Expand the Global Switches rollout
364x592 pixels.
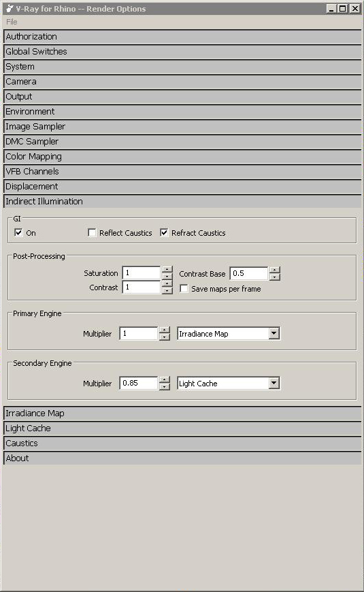point(182,52)
